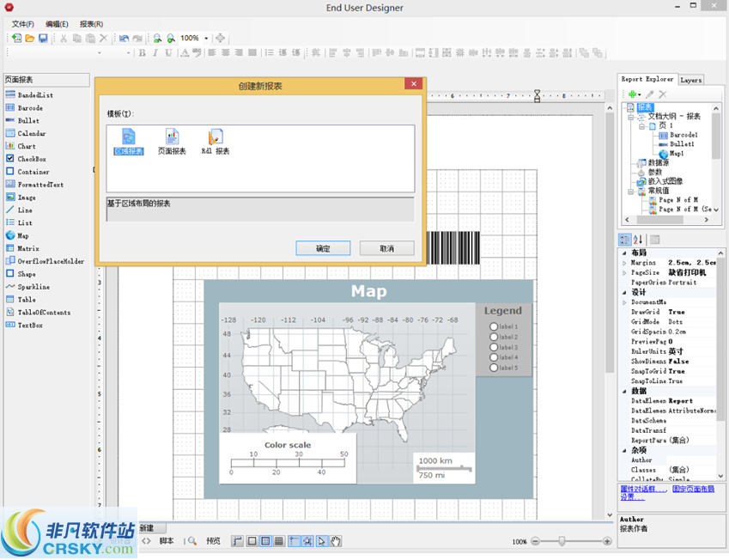Click the Underline formatting icon
The image size is (729, 560).
pyautogui.click(x=168, y=52)
